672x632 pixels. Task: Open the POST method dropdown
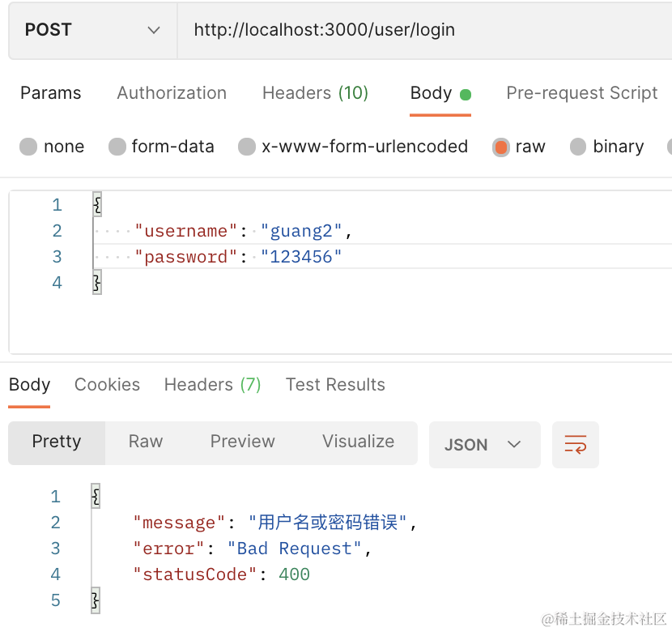click(x=92, y=30)
